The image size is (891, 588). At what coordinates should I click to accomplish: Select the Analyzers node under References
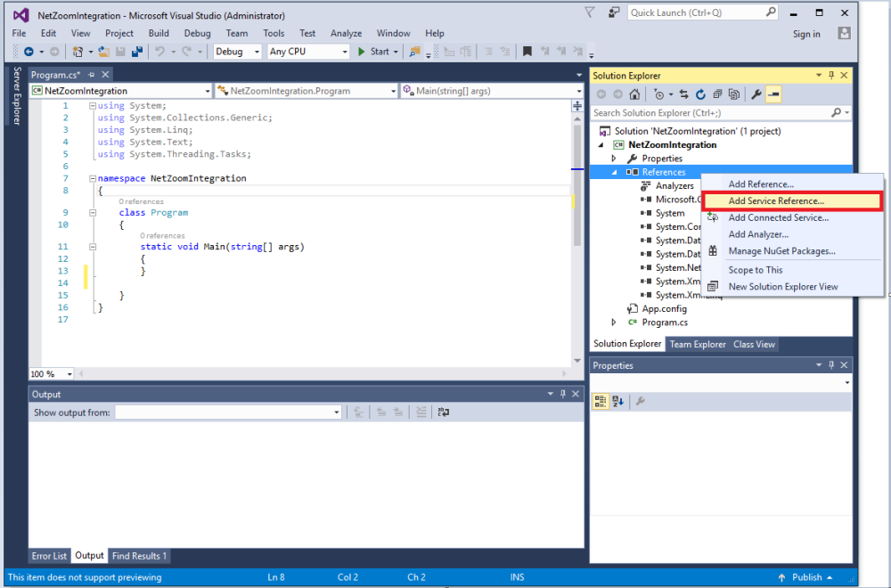[x=674, y=186]
